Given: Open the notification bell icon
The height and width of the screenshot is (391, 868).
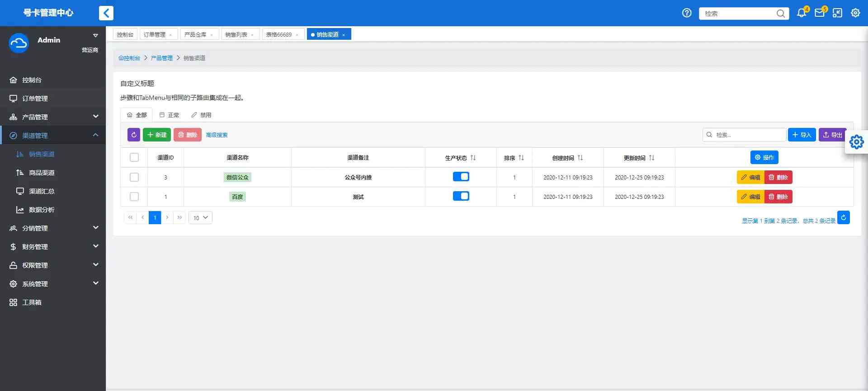Looking at the screenshot, I should coord(802,13).
